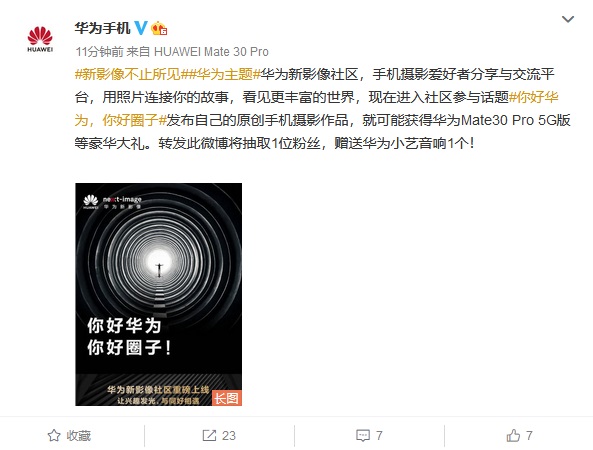
Task: Open the 7 comments count
Action: pyautogui.click(x=379, y=436)
